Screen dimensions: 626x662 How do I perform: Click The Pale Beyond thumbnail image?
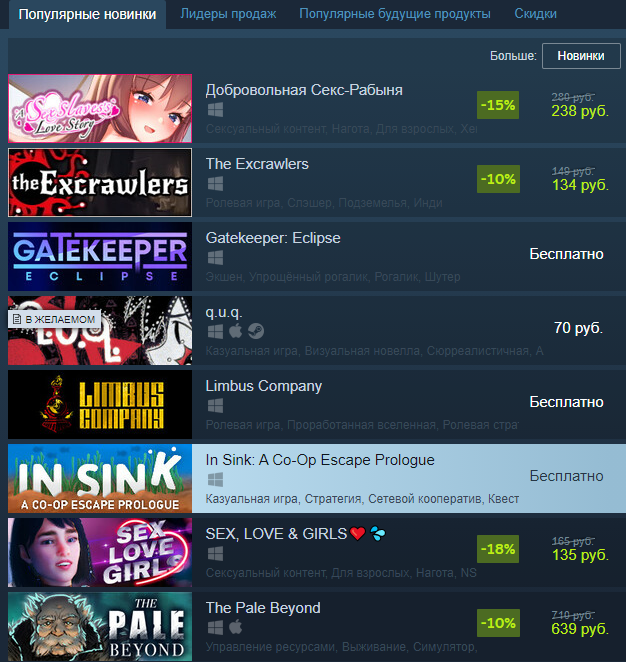click(100, 627)
